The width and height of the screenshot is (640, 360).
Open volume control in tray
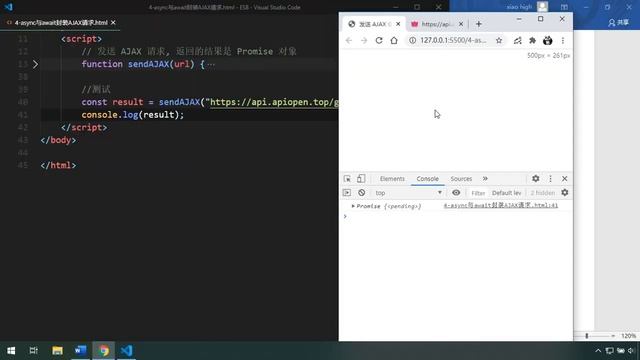(631, 351)
